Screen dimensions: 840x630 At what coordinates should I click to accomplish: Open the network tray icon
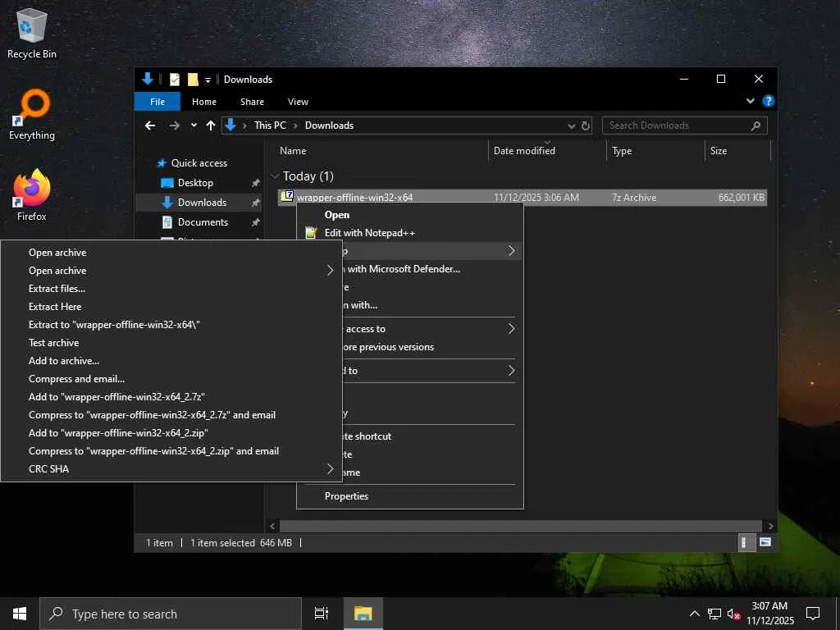pyautogui.click(x=714, y=614)
